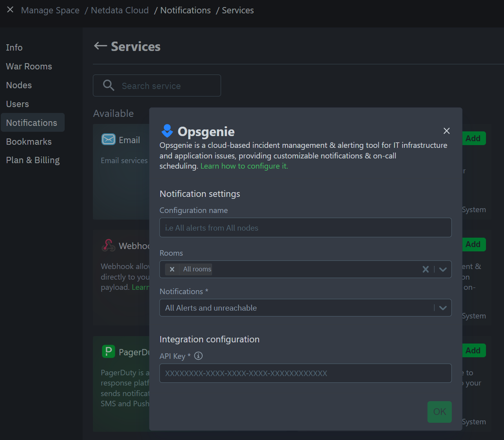Viewport: 504px width, 440px height.
Task: Open the Notifications dropdown
Action: click(x=443, y=308)
